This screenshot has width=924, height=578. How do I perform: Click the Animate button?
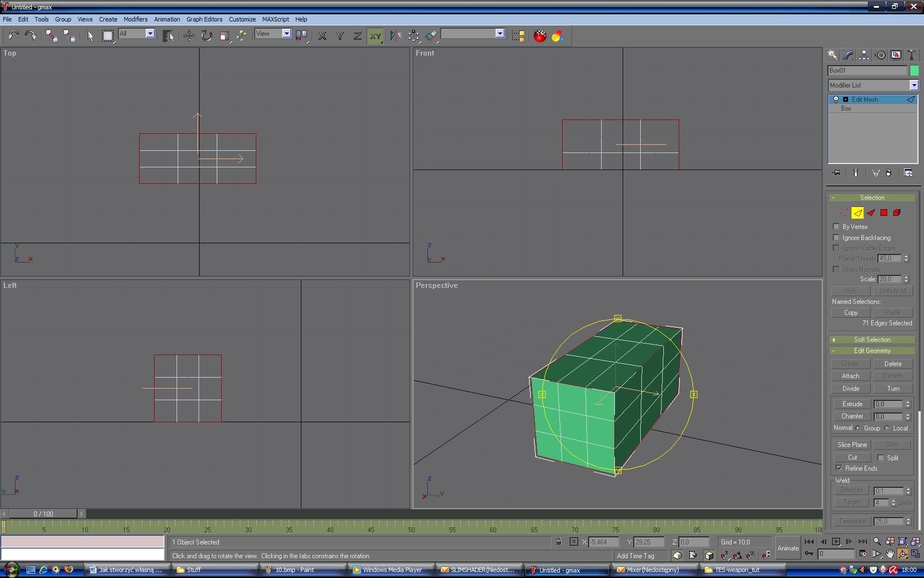788,548
